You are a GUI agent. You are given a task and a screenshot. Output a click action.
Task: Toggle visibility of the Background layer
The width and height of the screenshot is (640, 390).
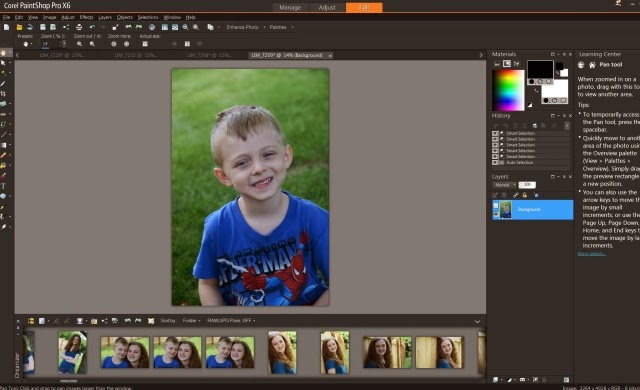(496, 214)
